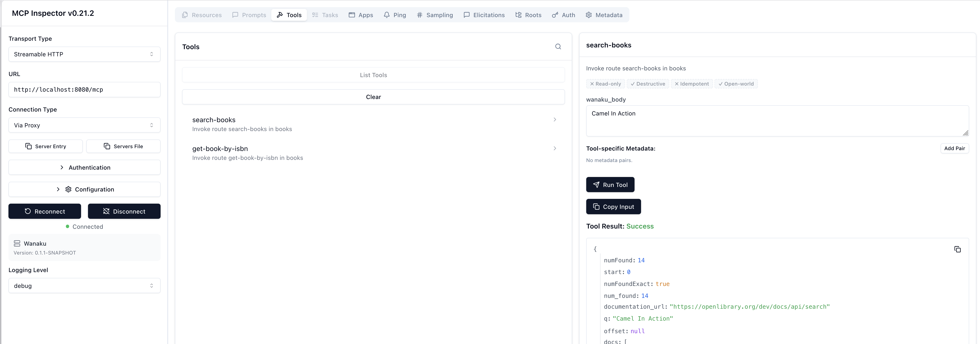Click the Disconnect button
This screenshot has width=980, height=344.
(x=124, y=211)
